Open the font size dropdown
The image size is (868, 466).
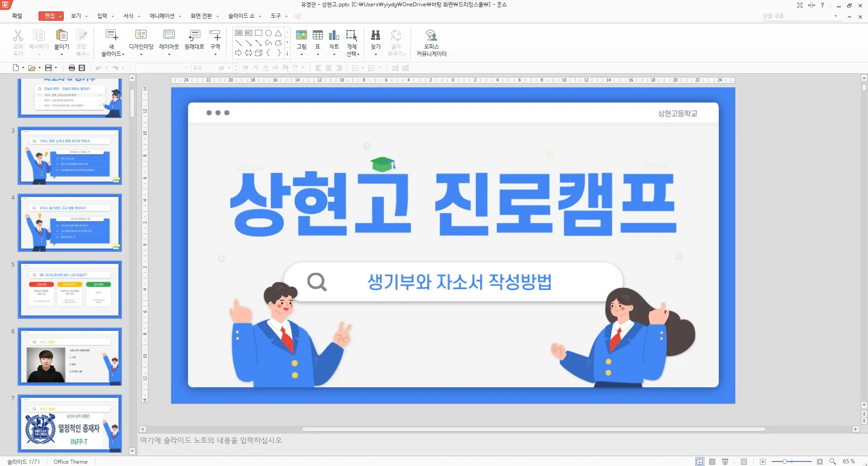pos(228,68)
